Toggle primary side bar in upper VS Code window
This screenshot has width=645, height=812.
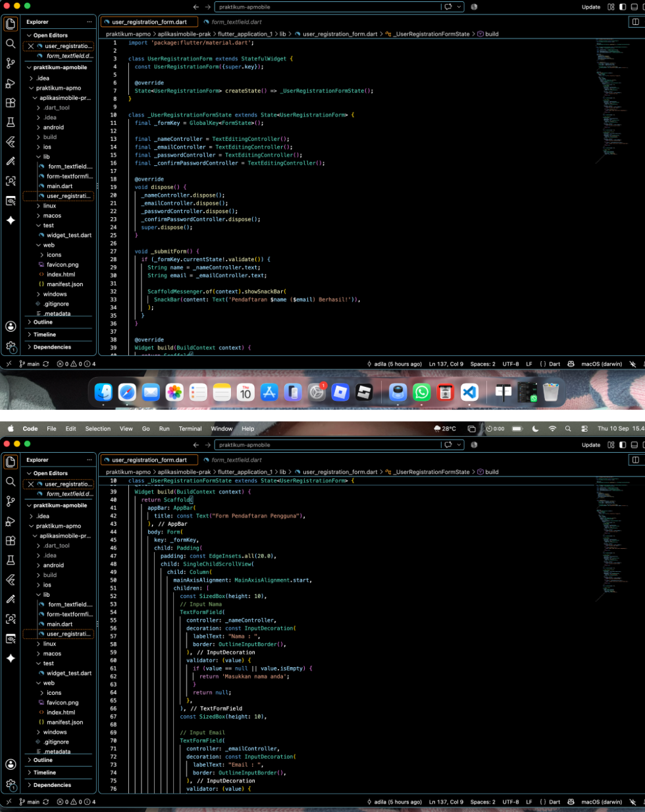[x=623, y=7]
